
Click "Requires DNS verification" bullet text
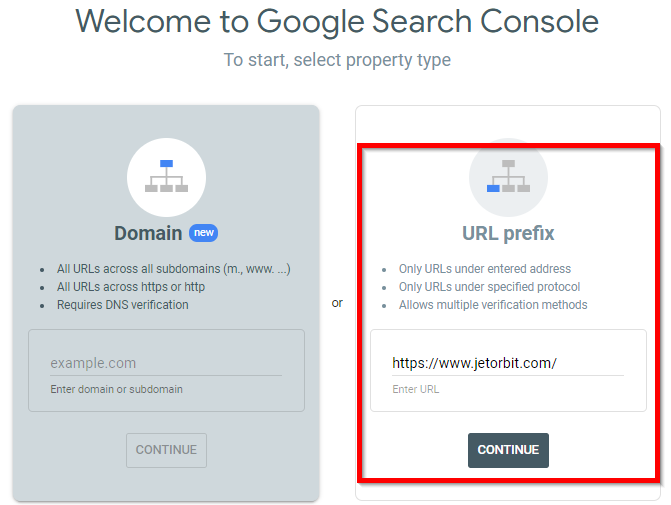[123, 305]
